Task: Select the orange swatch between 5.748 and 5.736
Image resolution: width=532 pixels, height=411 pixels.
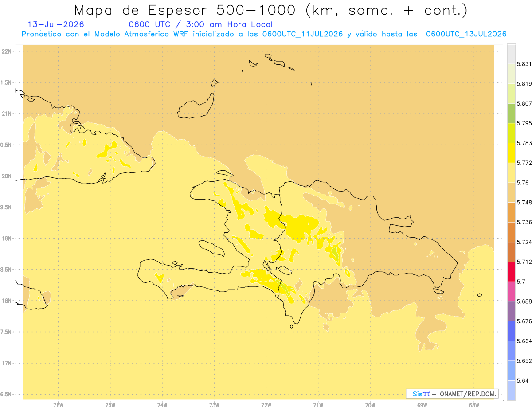Action: (x=511, y=212)
